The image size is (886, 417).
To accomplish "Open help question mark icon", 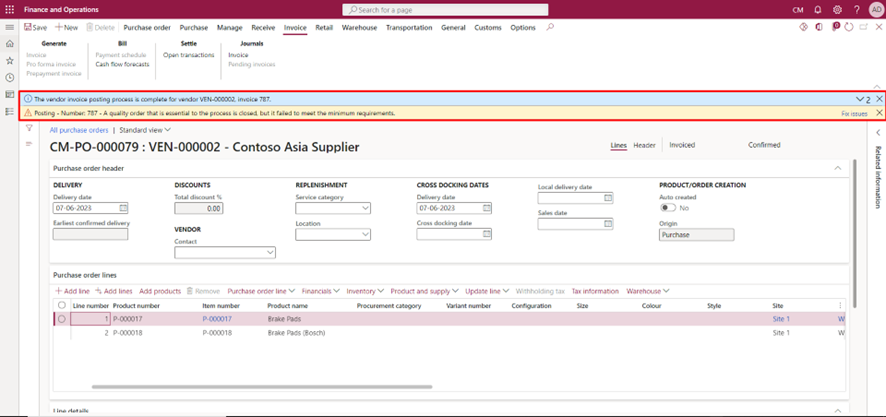I will (857, 10).
